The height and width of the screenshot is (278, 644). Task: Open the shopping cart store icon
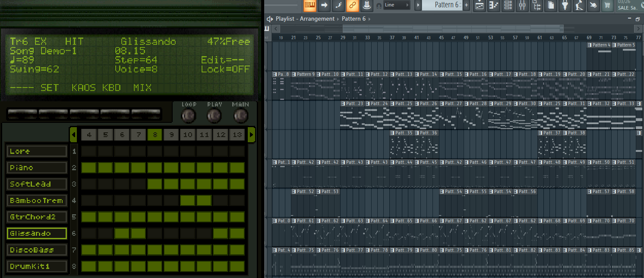pos(608,5)
